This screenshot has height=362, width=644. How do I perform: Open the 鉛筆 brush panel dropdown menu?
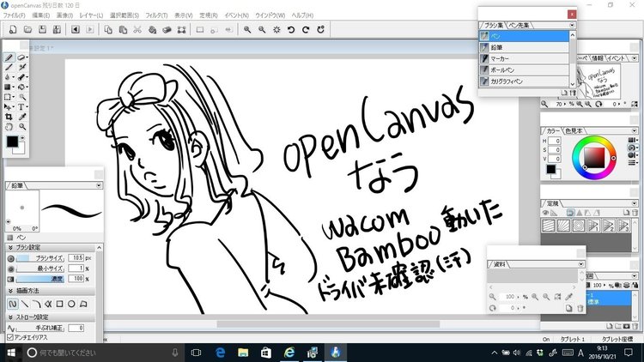click(x=99, y=185)
